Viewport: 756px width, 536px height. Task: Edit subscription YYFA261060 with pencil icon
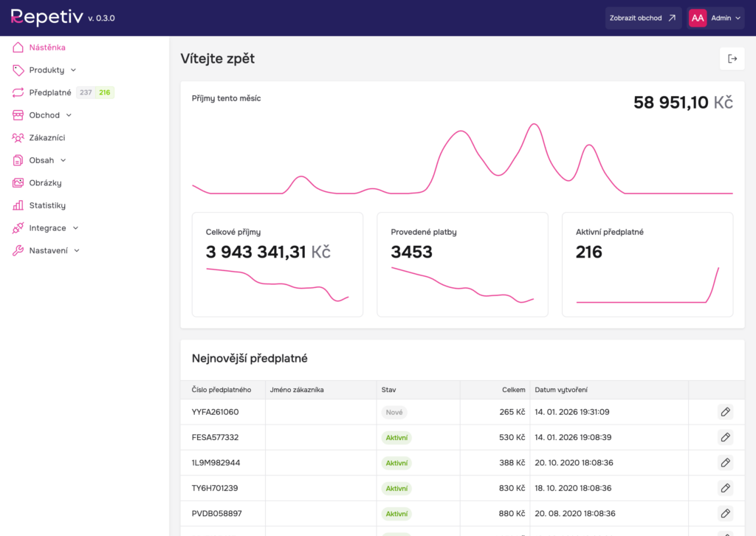tap(725, 412)
